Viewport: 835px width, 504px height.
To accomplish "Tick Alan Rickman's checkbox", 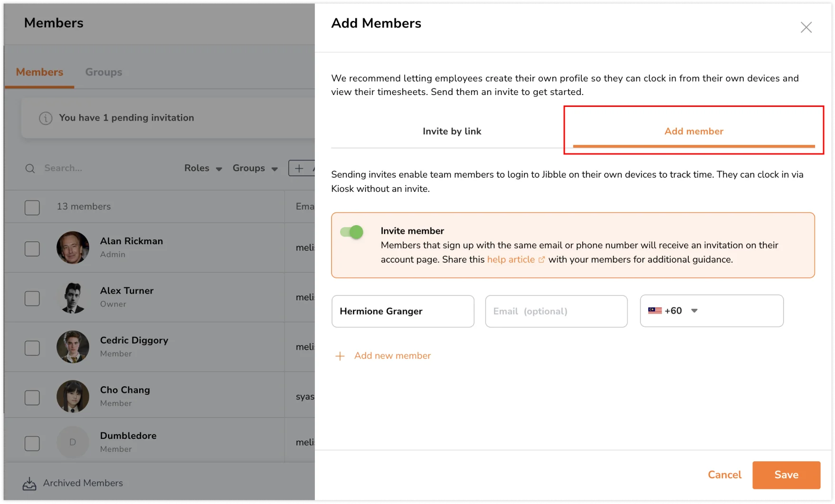I will coord(32,248).
